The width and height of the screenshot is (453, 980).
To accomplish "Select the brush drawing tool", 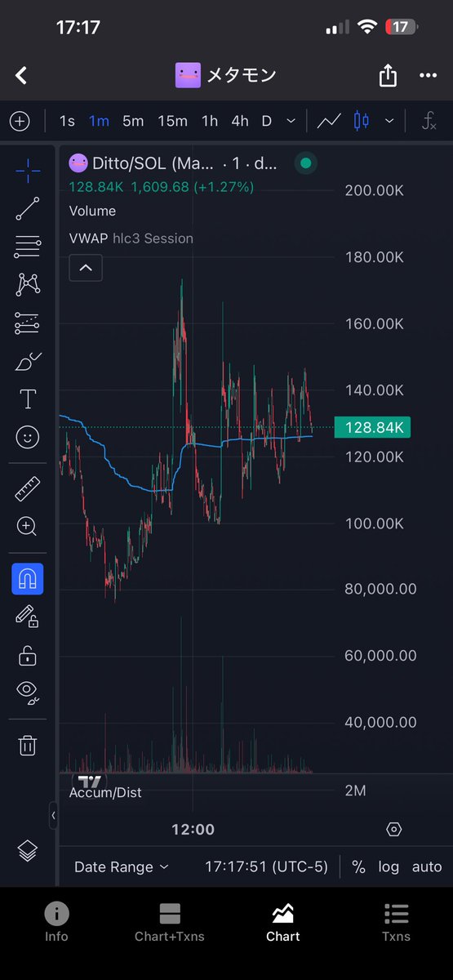I will click(28, 361).
